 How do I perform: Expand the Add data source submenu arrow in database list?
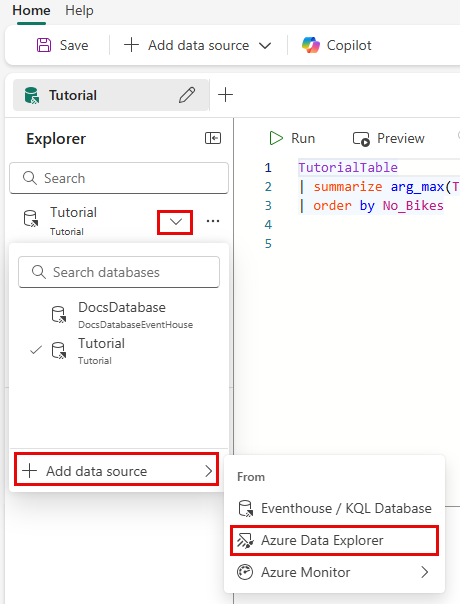click(x=208, y=471)
